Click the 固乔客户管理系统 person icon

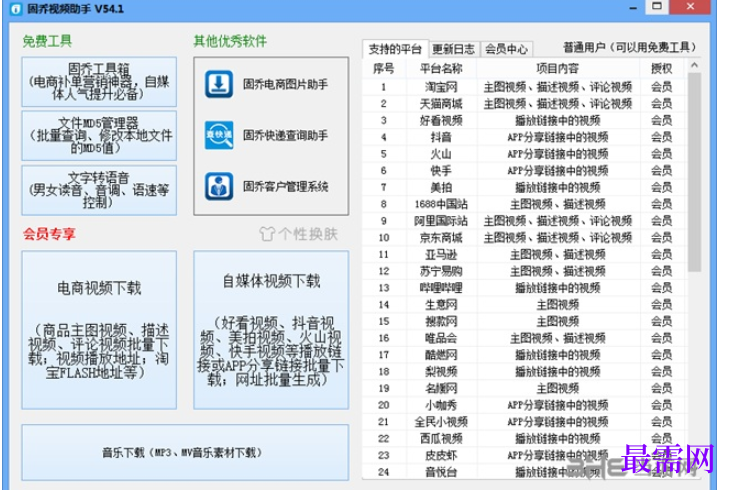(219, 186)
